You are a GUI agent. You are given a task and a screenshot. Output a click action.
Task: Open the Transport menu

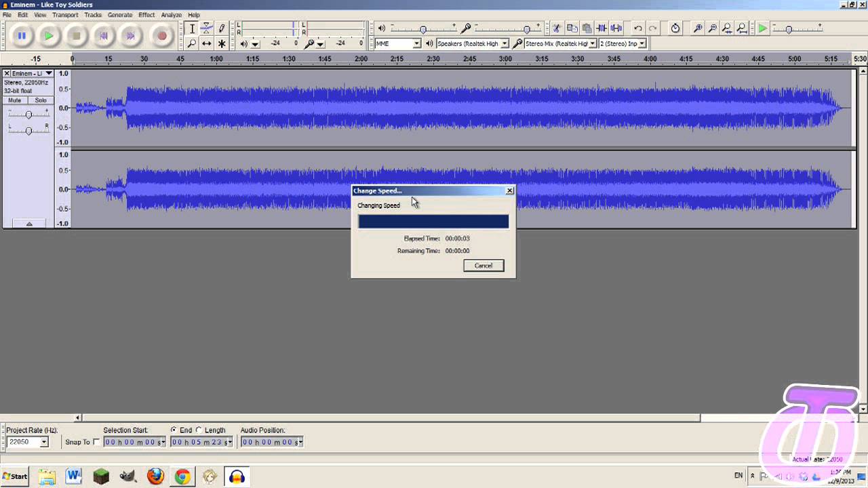point(65,15)
